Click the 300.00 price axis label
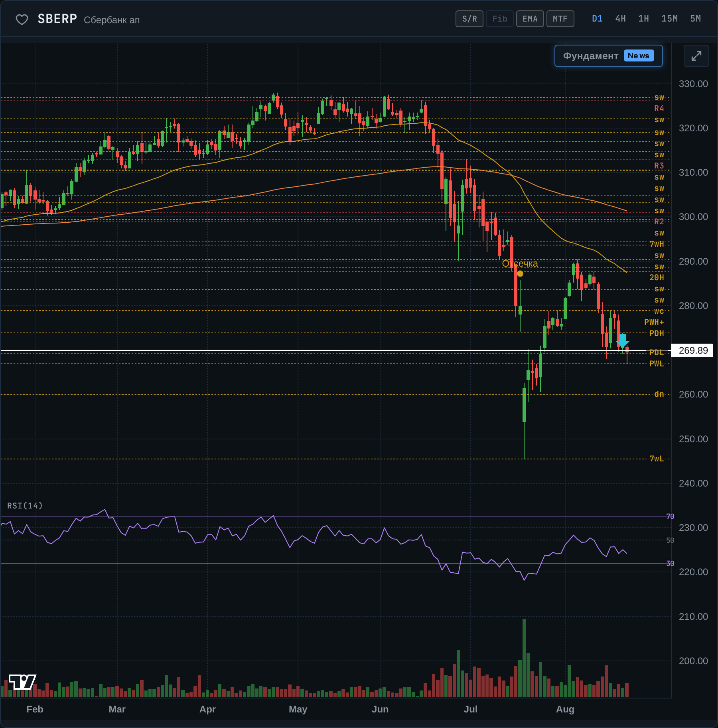The height and width of the screenshot is (728, 718). coord(693,217)
